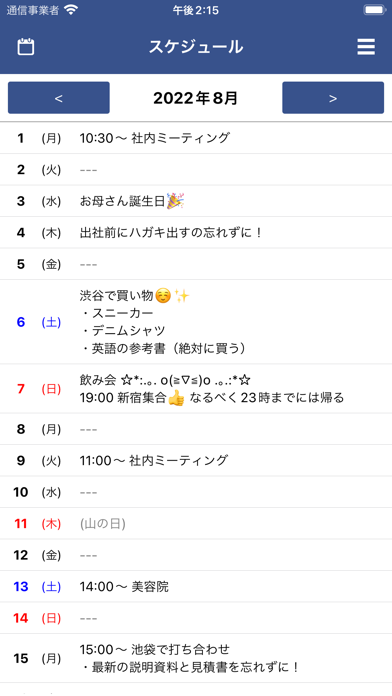Tap the smiling emoji in day 6 entry
The width and height of the screenshot is (392, 696).
[x=163, y=296]
